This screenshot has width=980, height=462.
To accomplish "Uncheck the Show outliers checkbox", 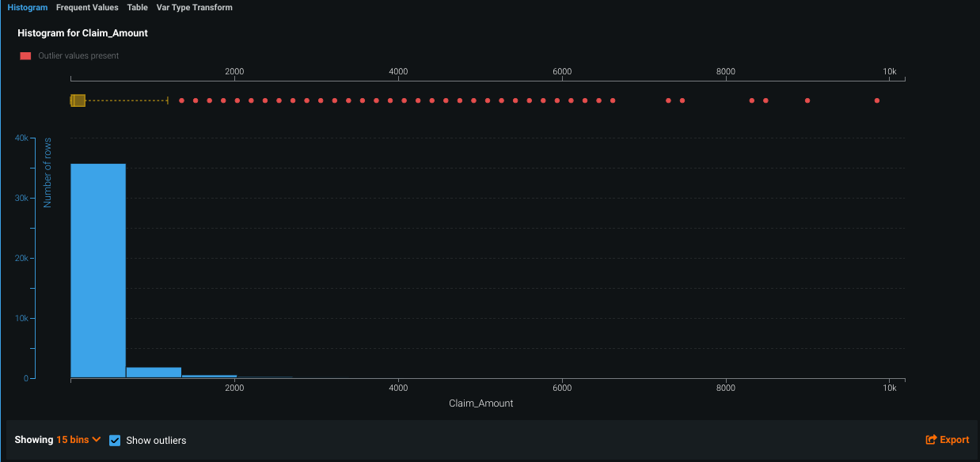I will pyautogui.click(x=115, y=440).
